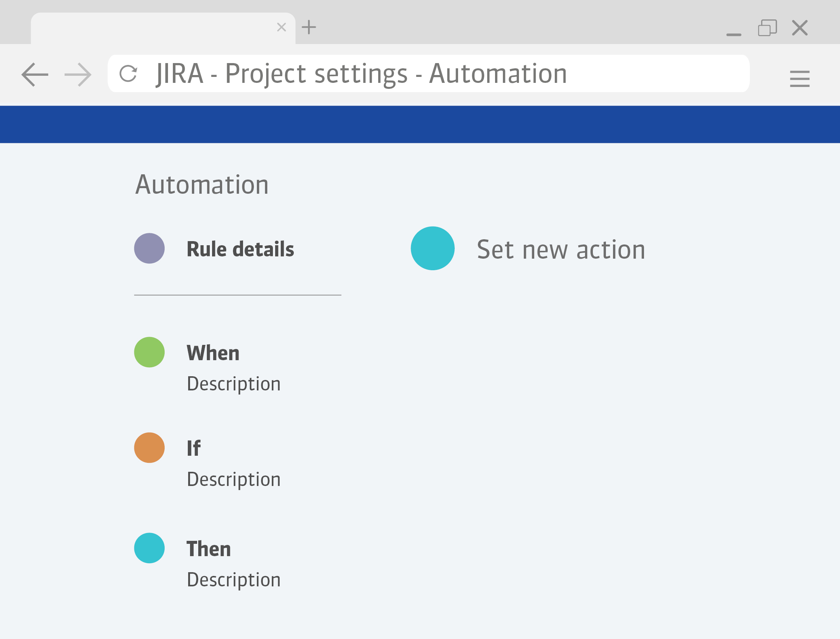
Task: Select the Rule details heading
Action: [x=240, y=249]
